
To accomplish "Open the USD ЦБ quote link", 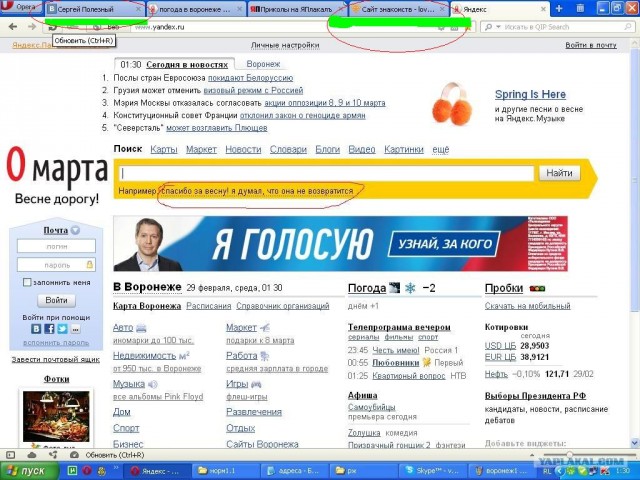I will click(x=500, y=346).
